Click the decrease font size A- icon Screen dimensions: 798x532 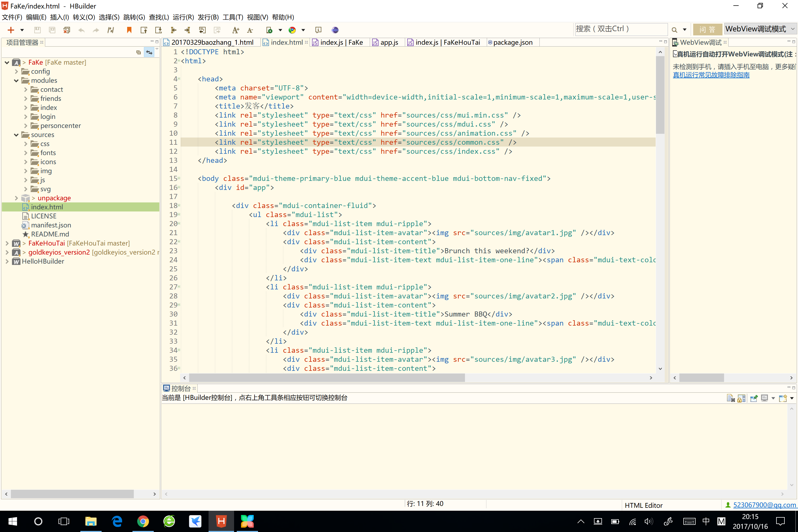click(x=250, y=30)
